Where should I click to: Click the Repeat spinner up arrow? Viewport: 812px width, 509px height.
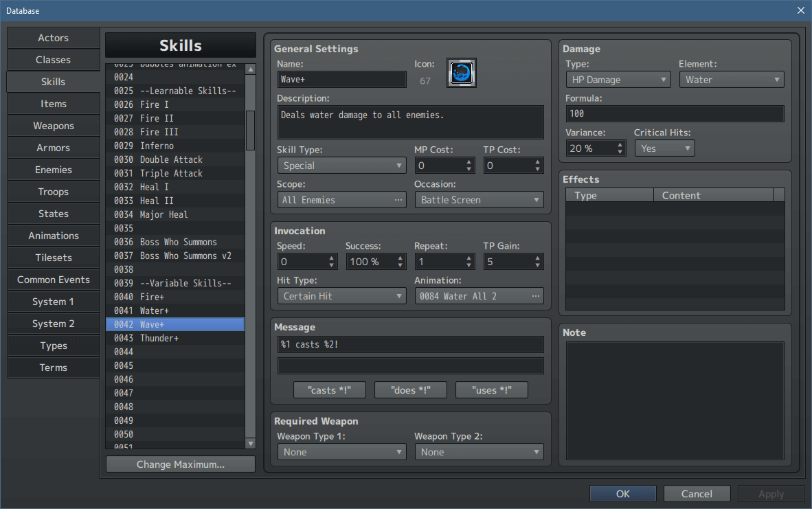(469, 258)
